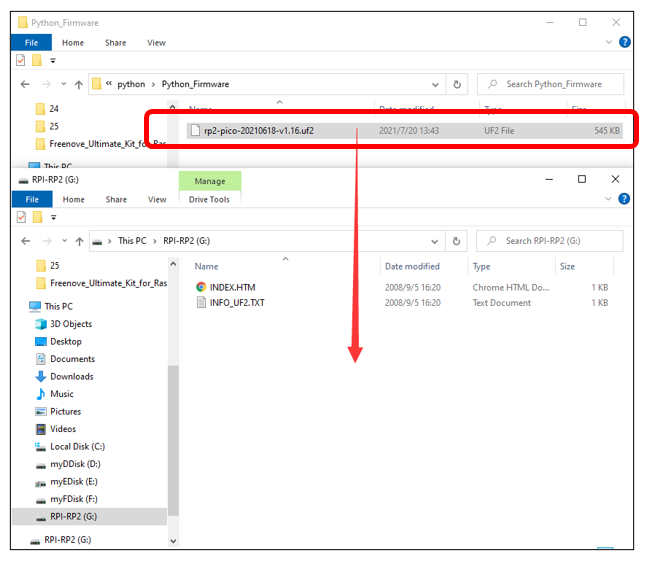This screenshot has width=645, height=561.
Task: Click Search Python_Firmware field
Action: [550, 84]
